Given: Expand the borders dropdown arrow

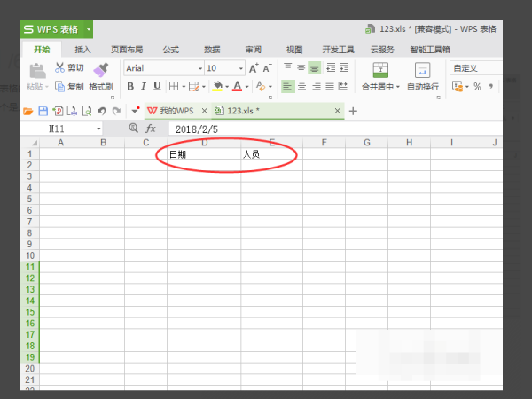Looking at the screenshot, I should pos(184,87).
